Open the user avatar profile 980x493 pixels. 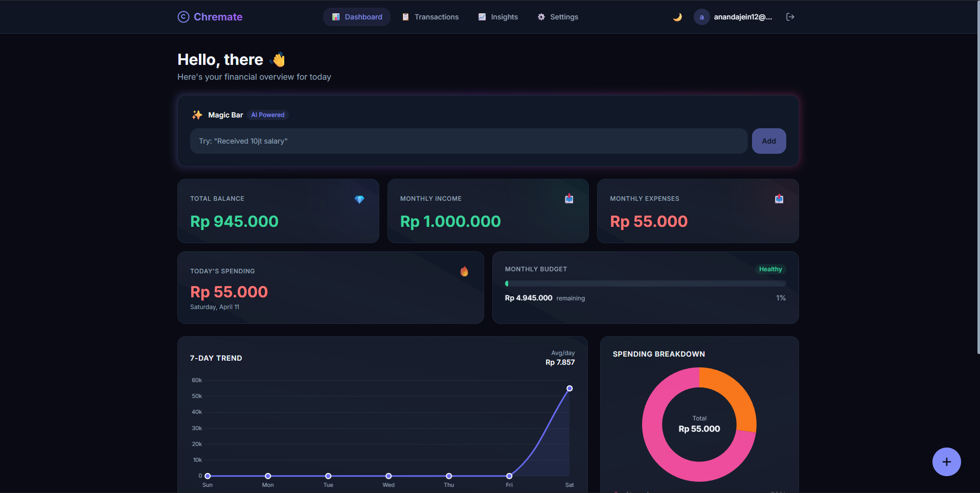tap(701, 17)
